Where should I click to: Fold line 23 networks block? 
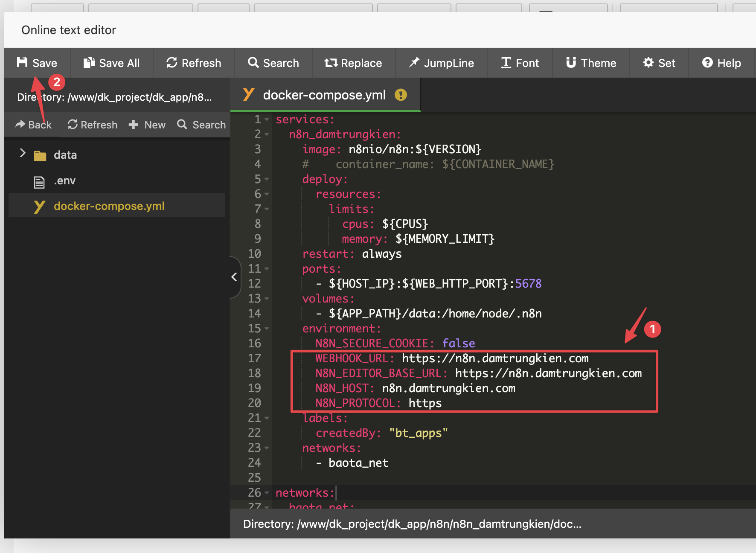(x=267, y=448)
